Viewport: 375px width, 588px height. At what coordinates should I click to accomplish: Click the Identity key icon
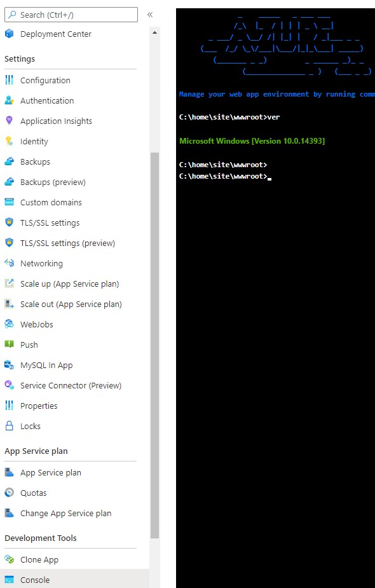(9, 141)
